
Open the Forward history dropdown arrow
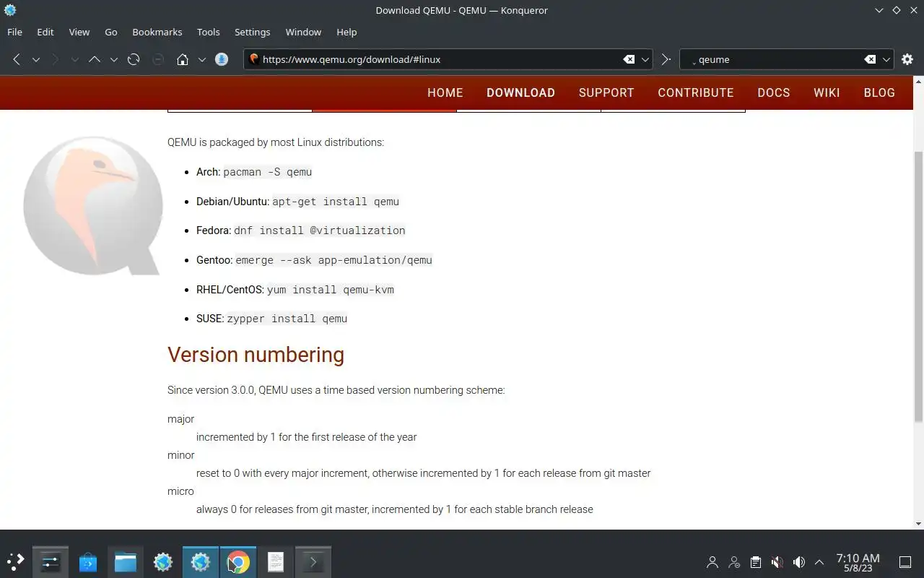tap(74, 59)
